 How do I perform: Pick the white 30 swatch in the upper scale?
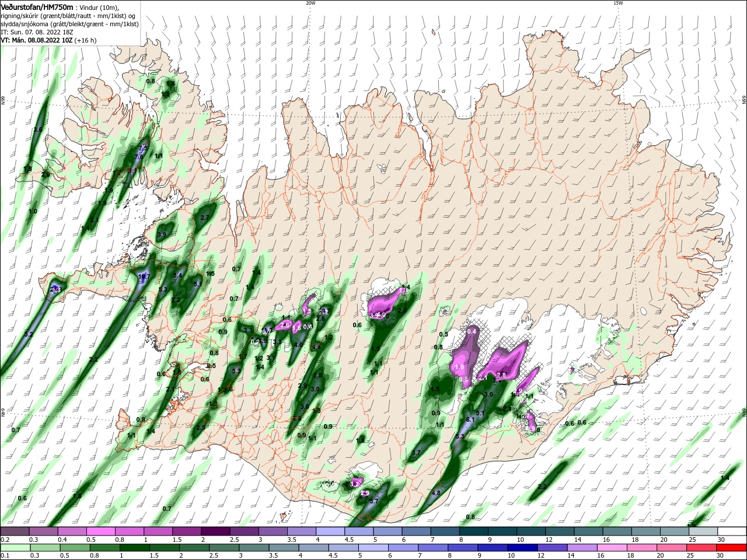(x=732, y=531)
